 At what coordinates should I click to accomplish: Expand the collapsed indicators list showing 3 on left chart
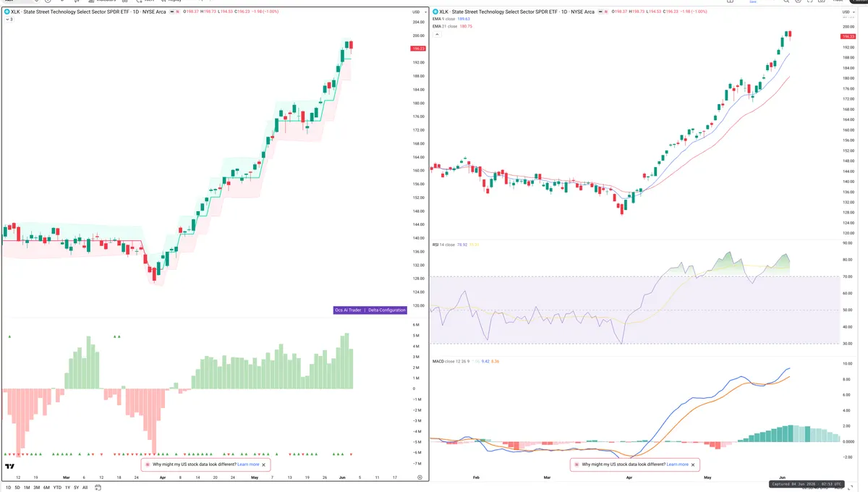(x=9, y=19)
